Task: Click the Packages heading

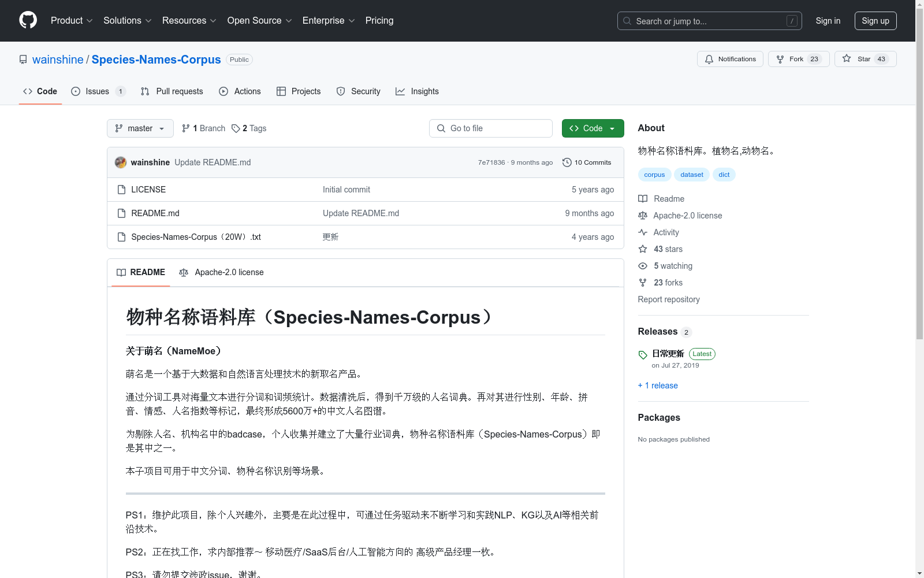Action: point(659,417)
